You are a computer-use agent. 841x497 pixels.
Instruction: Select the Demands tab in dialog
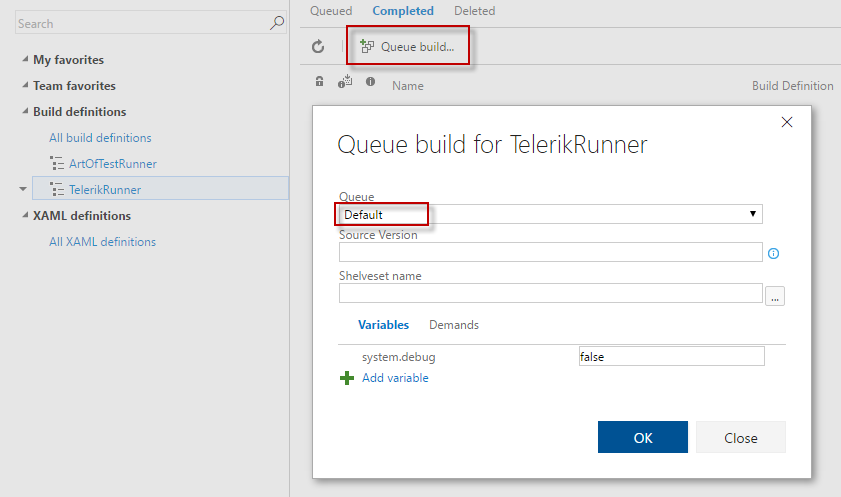(x=454, y=325)
